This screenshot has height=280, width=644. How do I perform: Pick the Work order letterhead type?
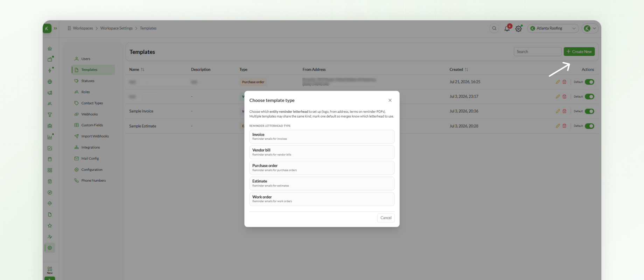[x=322, y=199]
